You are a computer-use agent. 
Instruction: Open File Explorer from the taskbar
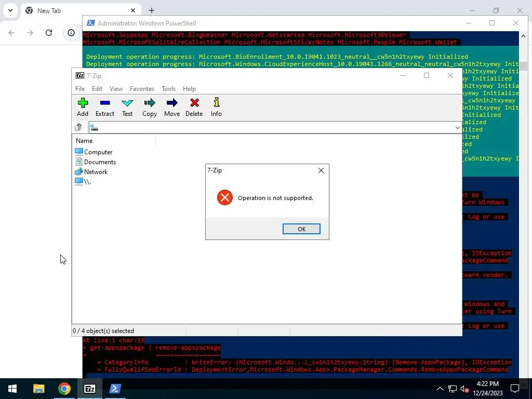38,389
